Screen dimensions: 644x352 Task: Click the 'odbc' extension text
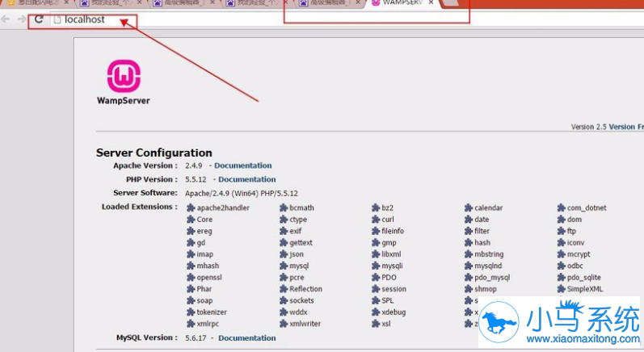pyautogui.click(x=575, y=266)
